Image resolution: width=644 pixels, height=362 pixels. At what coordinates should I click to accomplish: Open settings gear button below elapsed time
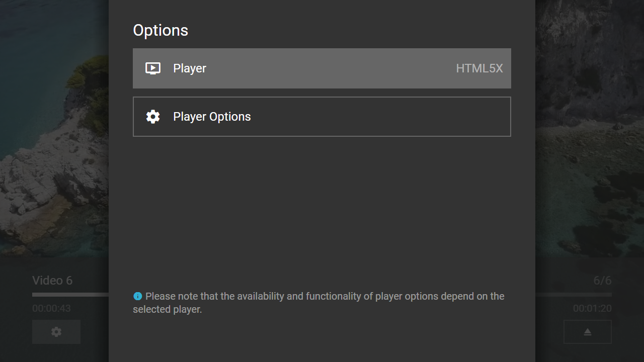point(56,332)
